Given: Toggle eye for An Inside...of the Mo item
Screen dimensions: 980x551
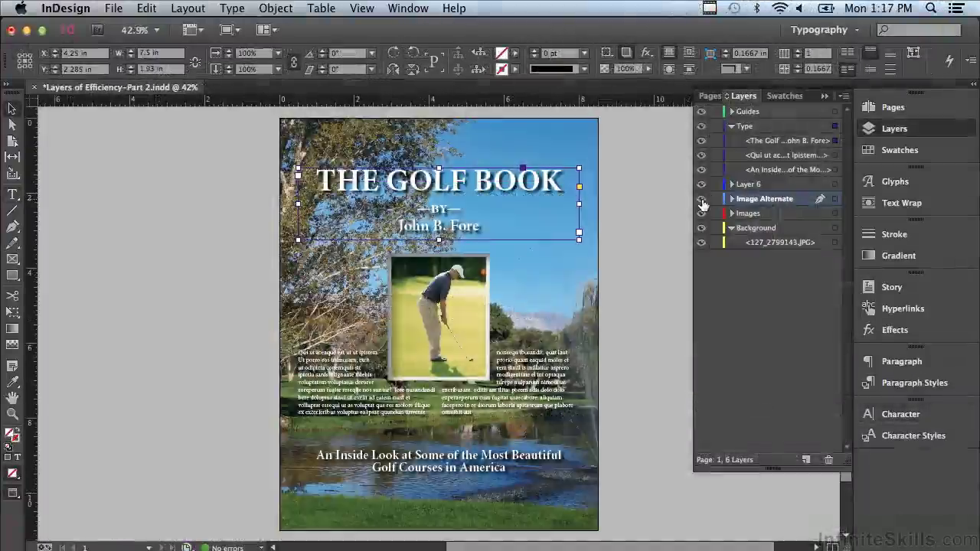Looking at the screenshot, I should pos(701,170).
